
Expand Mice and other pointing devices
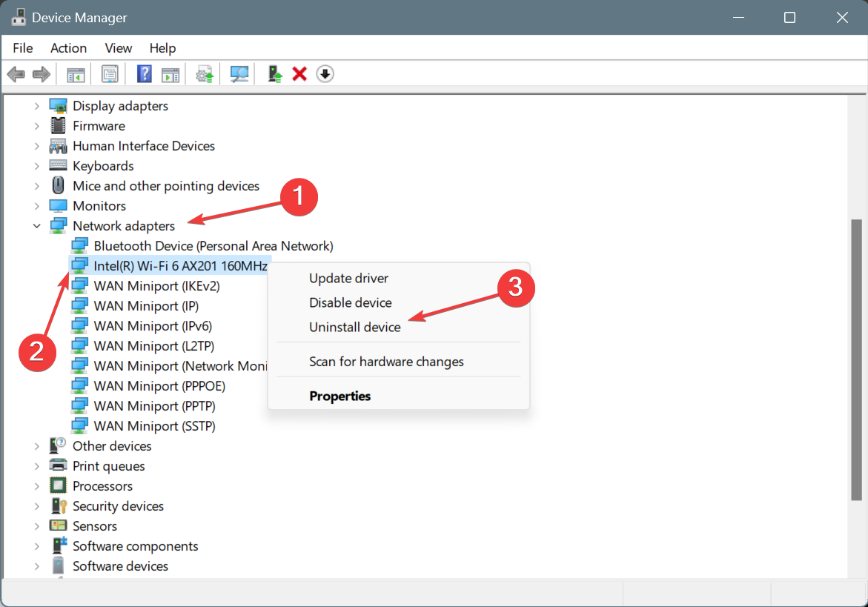pos(36,186)
